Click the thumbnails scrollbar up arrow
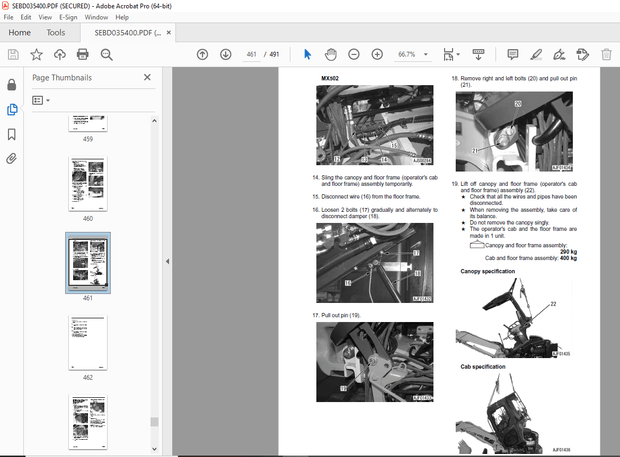The width and height of the screenshot is (620, 457). pyautogui.click(x=154, y=121)
